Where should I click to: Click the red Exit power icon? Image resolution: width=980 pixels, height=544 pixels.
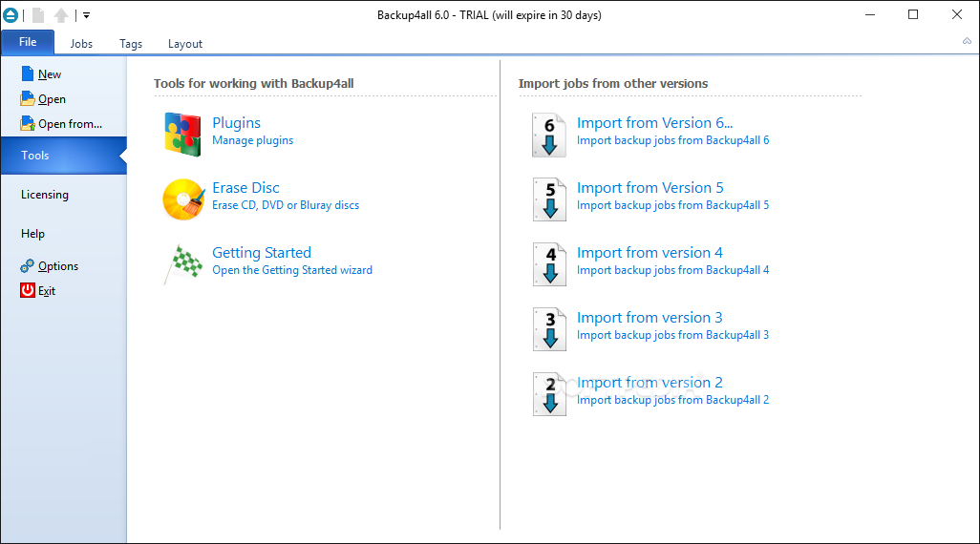[28, 290]
